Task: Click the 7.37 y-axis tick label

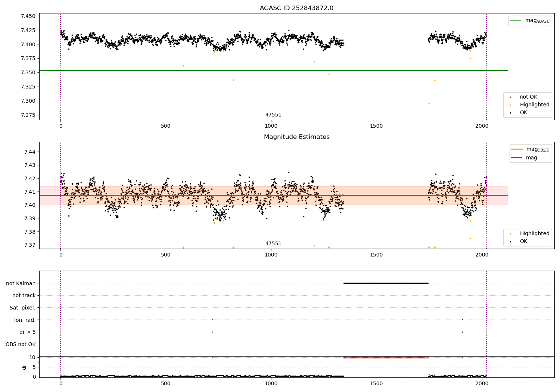Action: (29, 245)
